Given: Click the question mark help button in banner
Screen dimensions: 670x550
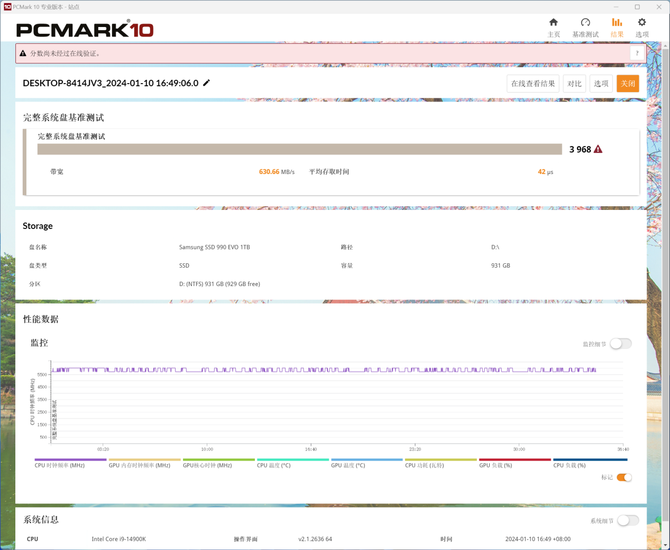Looking at the screenshot, I should (x=637, y=53).
